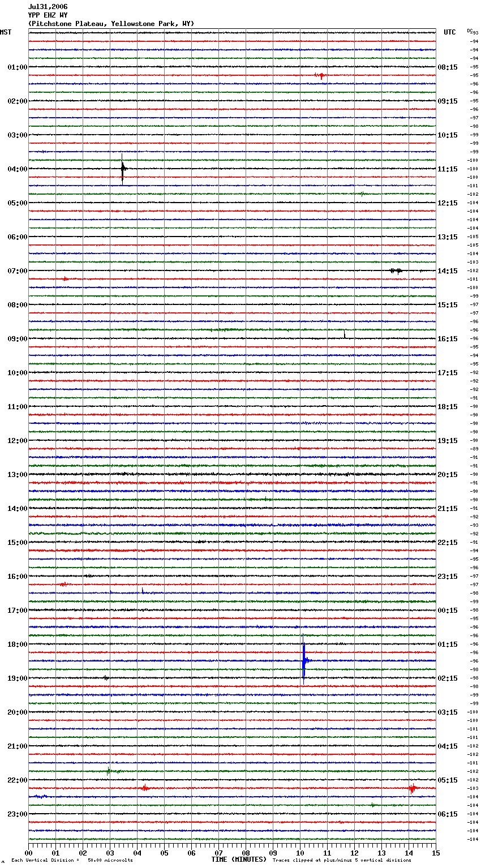
Task: Click minute tick label 00 on the bottom axis
Action: pos(28,853)
